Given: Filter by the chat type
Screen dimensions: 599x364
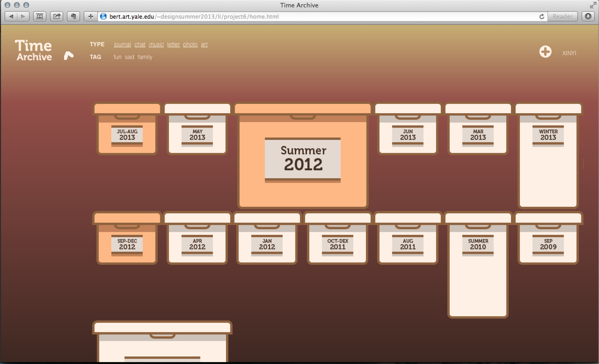Looking at the screenshot, I should (140, 44).
